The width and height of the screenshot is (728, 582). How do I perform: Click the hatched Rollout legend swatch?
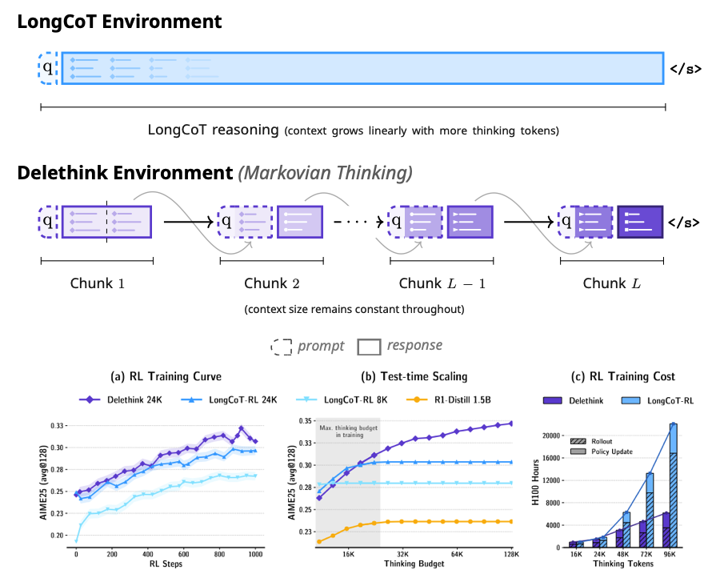[x=577, y=440]
